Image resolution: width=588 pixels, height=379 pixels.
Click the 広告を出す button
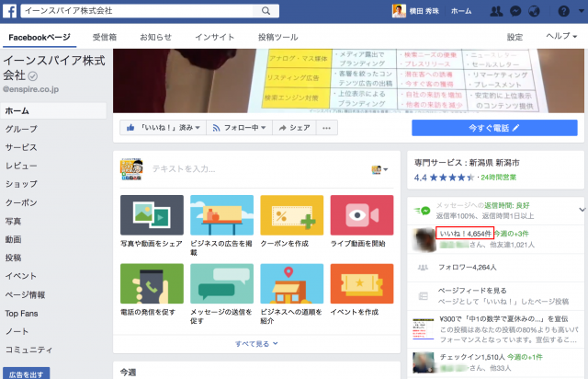26,374
